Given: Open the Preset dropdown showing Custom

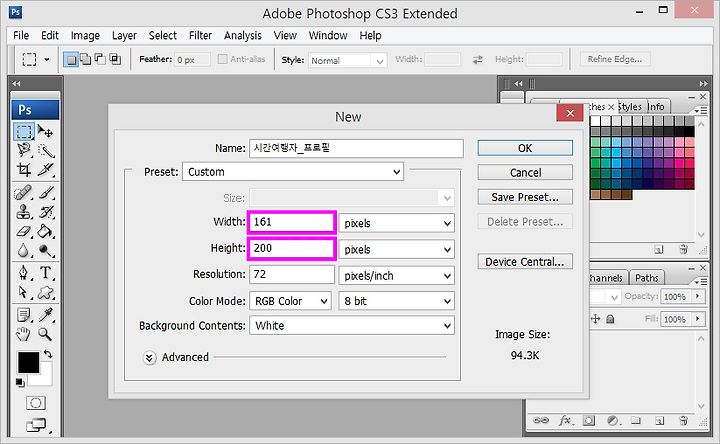Looking at the screenshot, I should 293,172.
